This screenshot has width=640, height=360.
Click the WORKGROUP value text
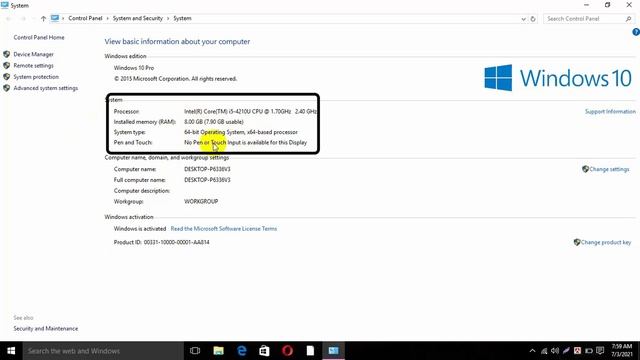tap(201, 202)
